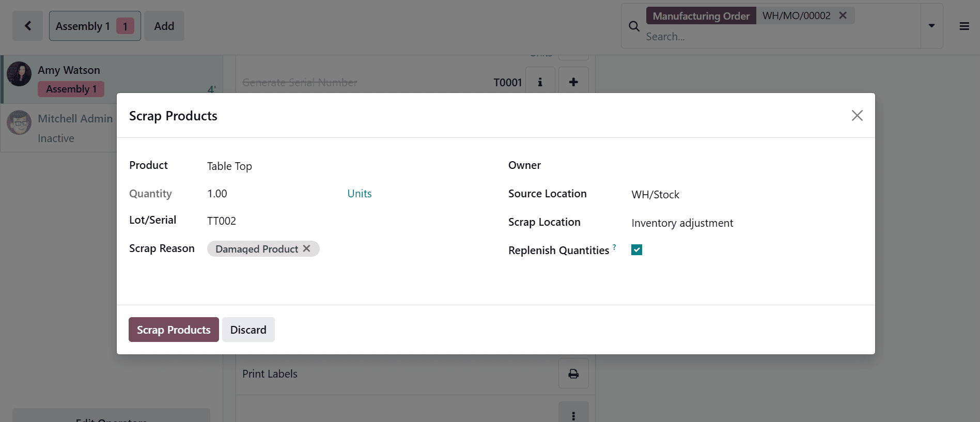980x422 pixels.
Task: Open the Product field Table Top
Action: pos(345,166)
